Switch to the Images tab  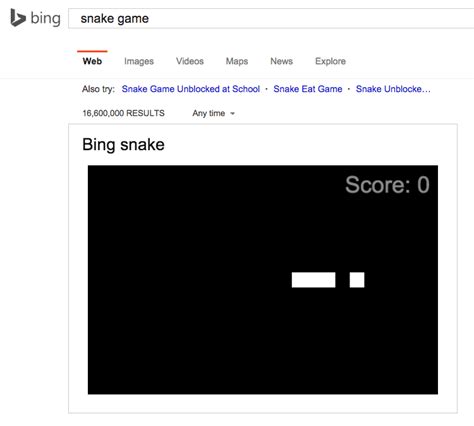pos(139,61)
